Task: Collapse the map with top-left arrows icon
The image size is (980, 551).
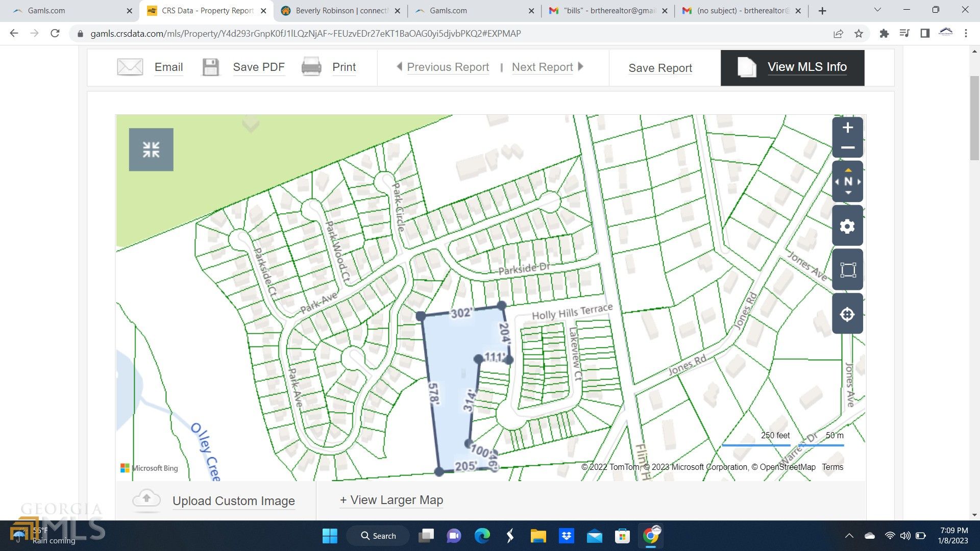Action: (151, 149)
